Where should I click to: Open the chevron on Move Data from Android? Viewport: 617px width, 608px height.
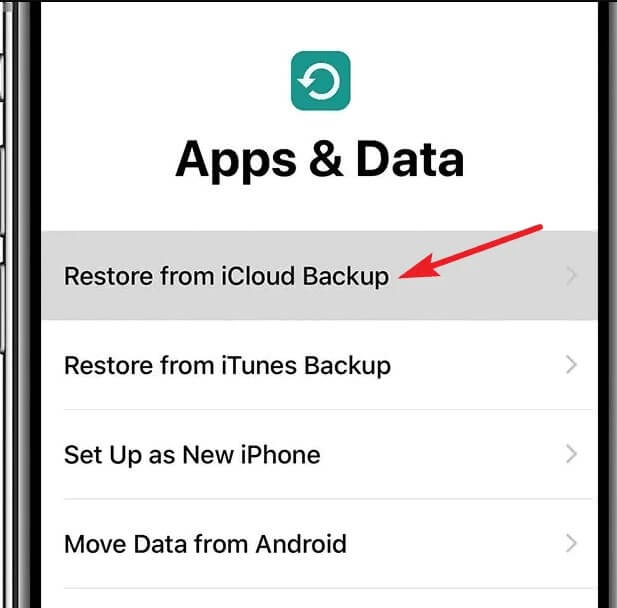tap(571, 543)
